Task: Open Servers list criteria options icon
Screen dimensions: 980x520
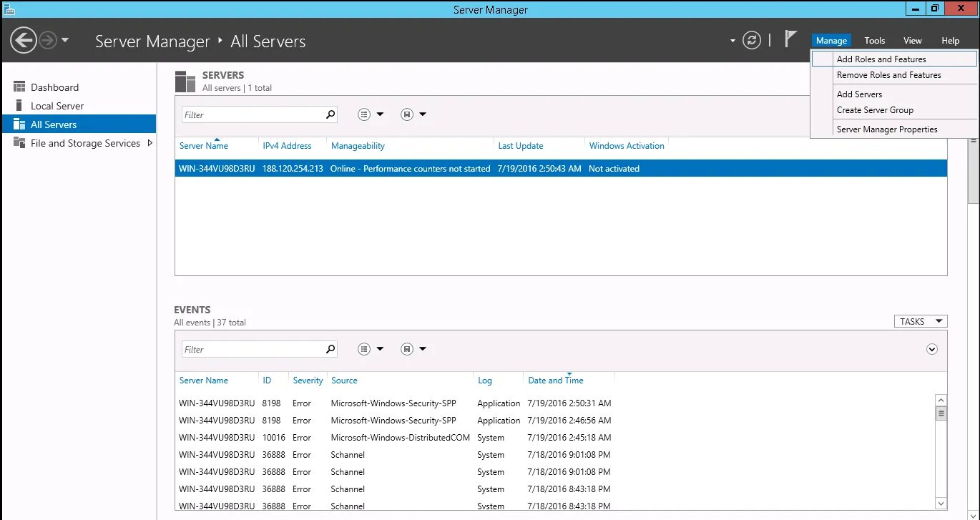Action: pyautogui.click(x=364, y=114)
